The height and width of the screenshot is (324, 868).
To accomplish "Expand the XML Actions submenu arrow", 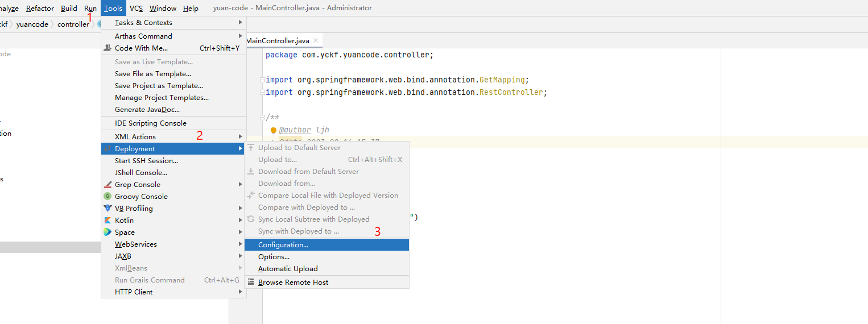I will (241, 137).
